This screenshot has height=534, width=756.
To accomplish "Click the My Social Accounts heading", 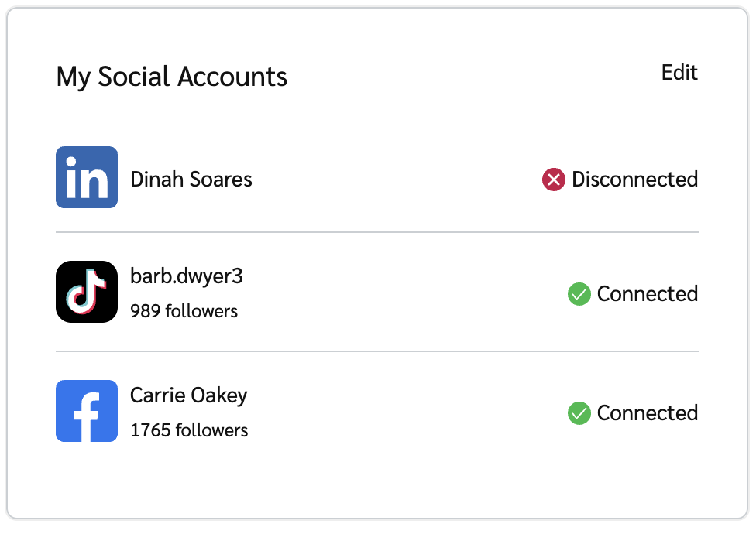I will [172, 77].
